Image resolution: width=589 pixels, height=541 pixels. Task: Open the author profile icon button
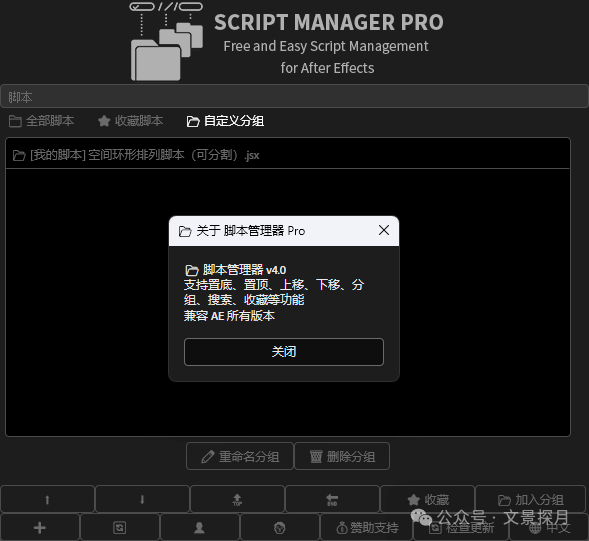(x=199, y=527)
